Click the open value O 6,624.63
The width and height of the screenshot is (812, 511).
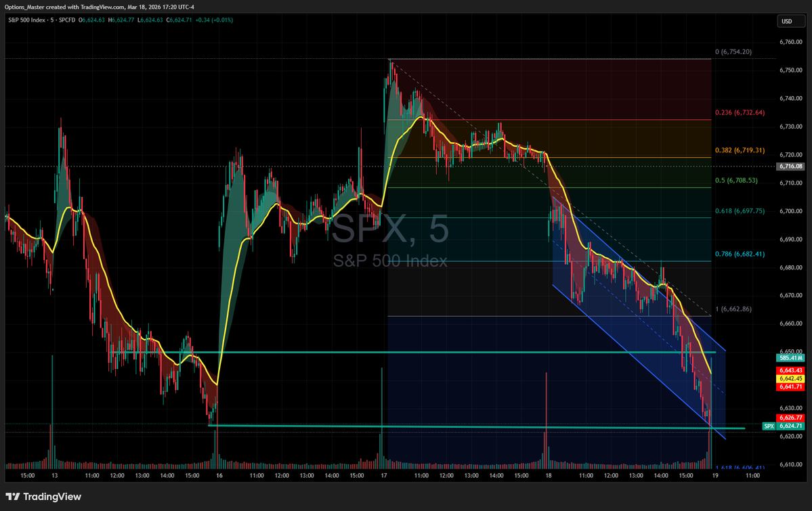91,20
